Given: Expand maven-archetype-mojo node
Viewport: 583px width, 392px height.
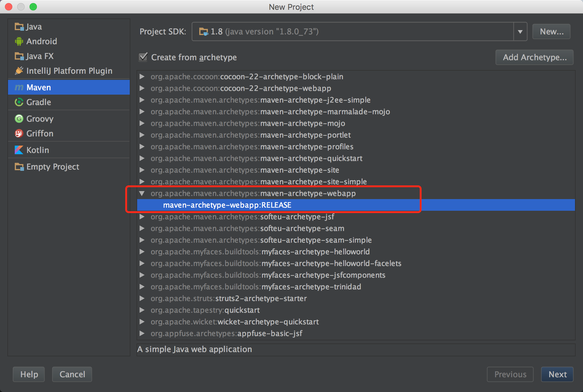Looking at the screenshot, I should click(x=142, y=123).
